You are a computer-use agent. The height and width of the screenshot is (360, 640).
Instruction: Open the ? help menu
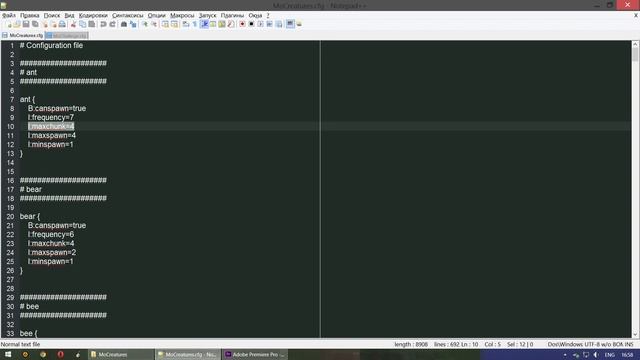coord(268,15)
